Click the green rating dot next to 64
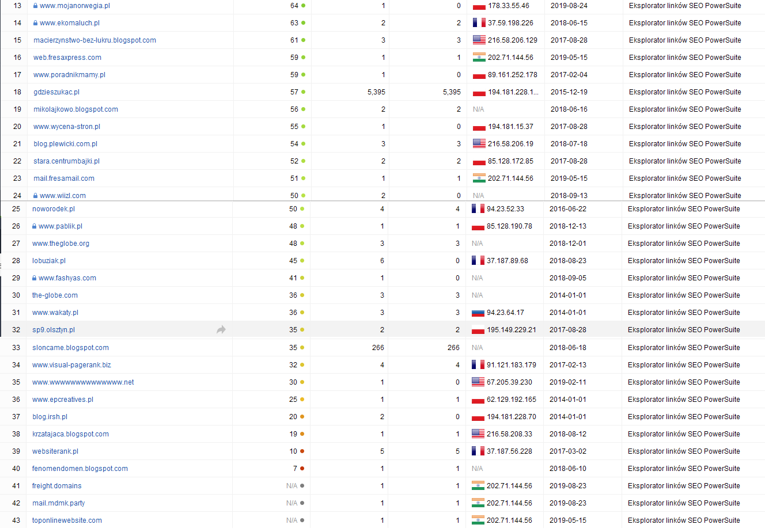This screenshot has height=532, width=765. (304, 6)
